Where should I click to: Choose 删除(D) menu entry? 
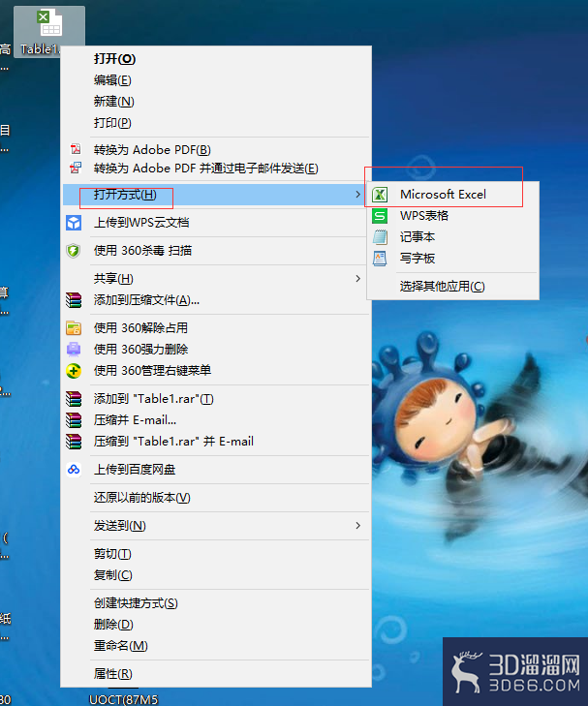pos(216,625)
